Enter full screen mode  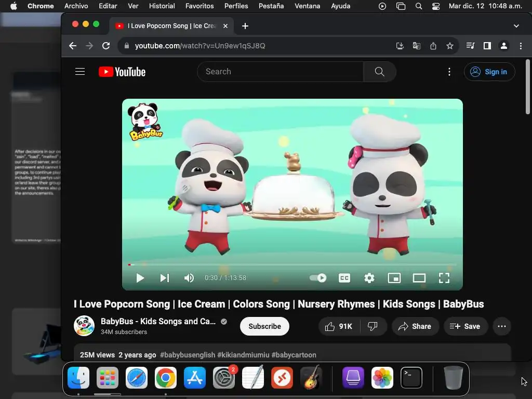coord(444,278)
